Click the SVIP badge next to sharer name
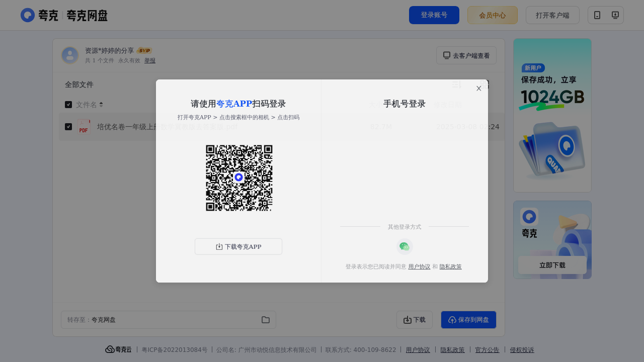 pyautogui.click(x=144, y=51)
